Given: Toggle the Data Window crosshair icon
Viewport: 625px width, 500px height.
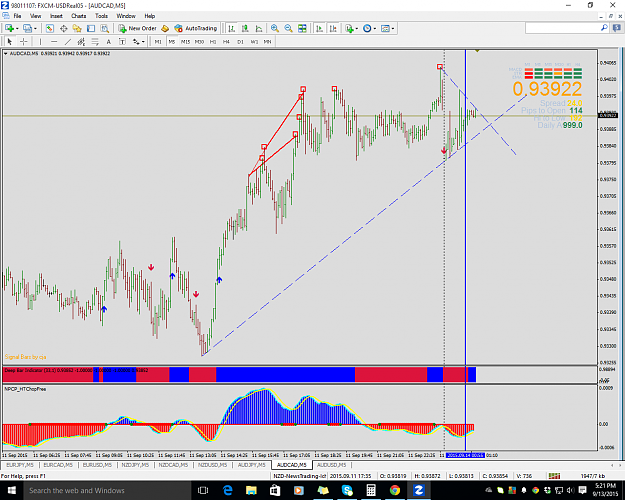Looking at the screenshot, I should click(x=63, y=28).
